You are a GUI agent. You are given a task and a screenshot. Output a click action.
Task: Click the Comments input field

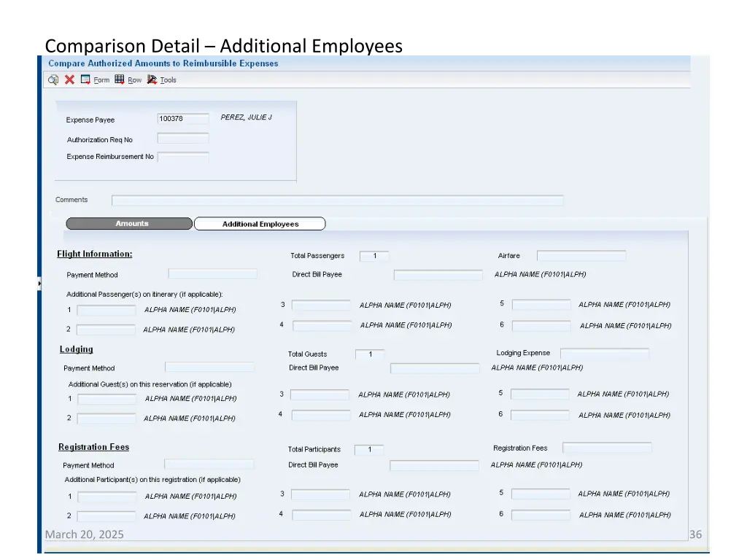click(337, 200)
